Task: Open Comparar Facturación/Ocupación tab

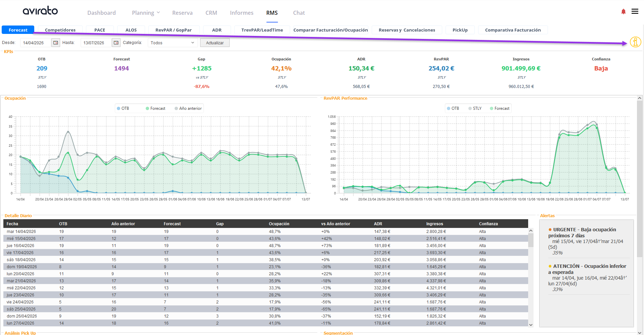Action: click(x=331, y=30)
